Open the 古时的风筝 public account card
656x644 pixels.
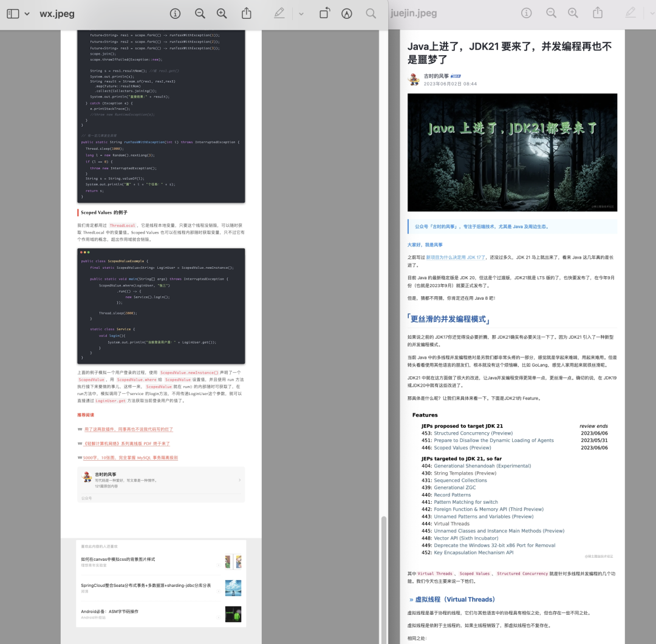161,485
